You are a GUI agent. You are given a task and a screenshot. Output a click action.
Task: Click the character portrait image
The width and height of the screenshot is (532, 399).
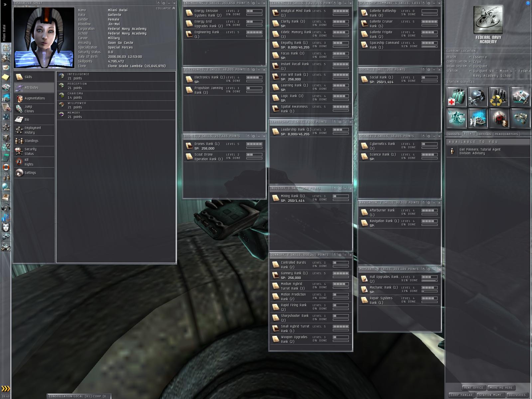(x=44, y=37)
